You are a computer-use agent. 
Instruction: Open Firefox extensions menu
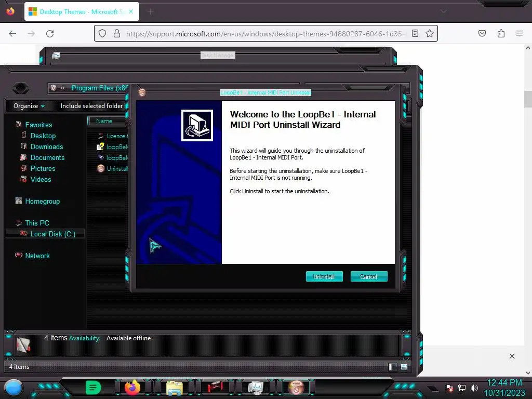(x=501, y=33)
